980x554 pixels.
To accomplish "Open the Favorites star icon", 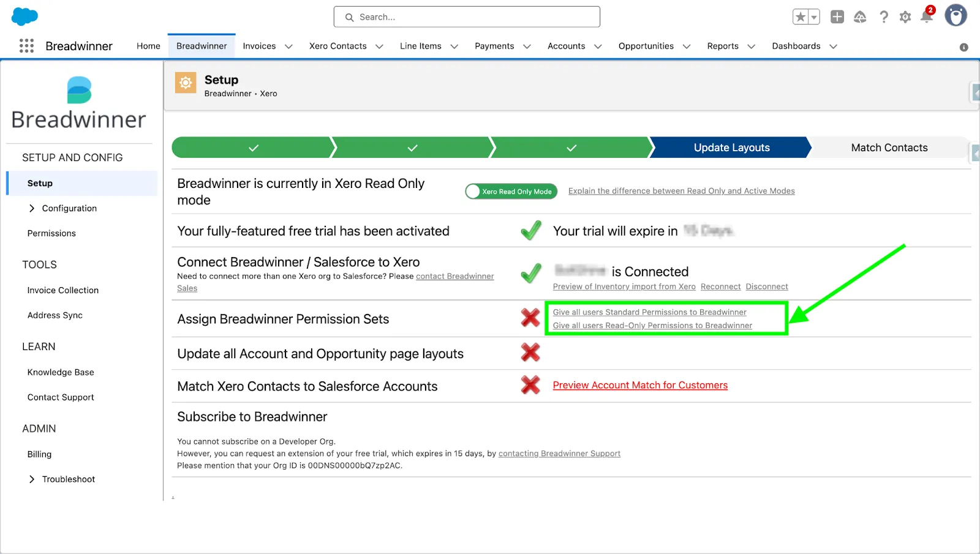I will (x=801, y=17).
